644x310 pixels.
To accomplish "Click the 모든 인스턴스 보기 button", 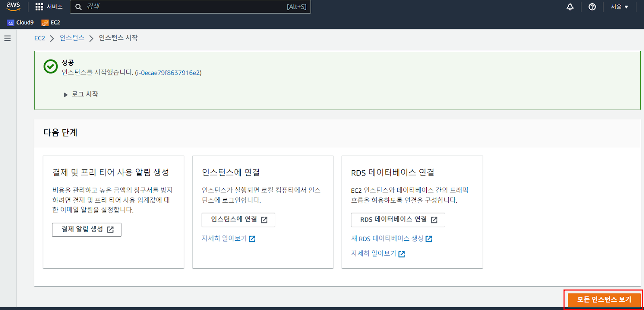I will tap(604, 300).
